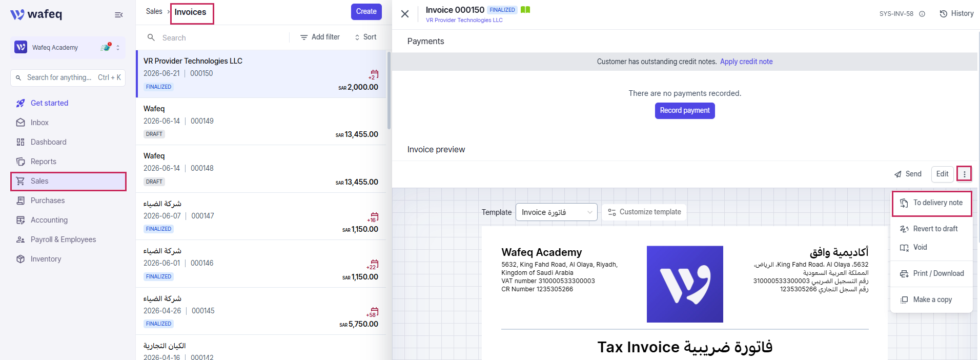This screenshot has width=980, height=360.
Task: Select invoice 000150 for VR Provider Technologies LLC
Action: point(261,74)
